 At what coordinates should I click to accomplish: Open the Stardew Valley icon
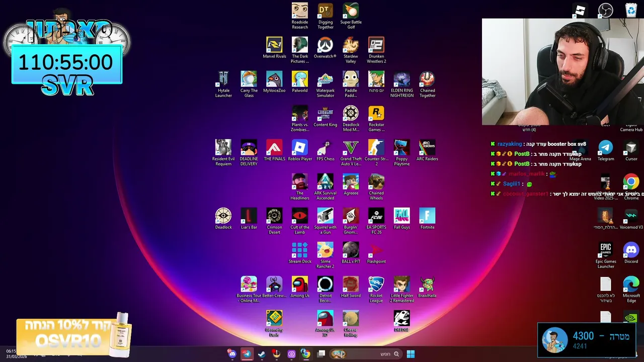[351, 50]
